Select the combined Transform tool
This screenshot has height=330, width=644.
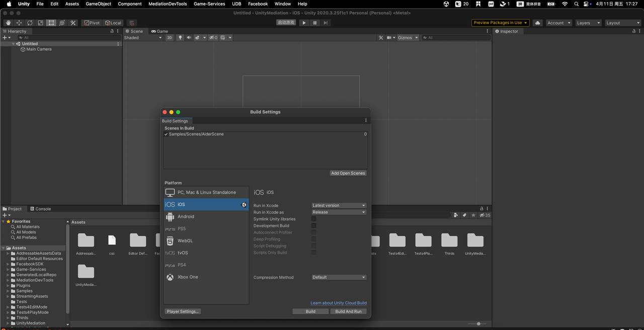point(62,23)
